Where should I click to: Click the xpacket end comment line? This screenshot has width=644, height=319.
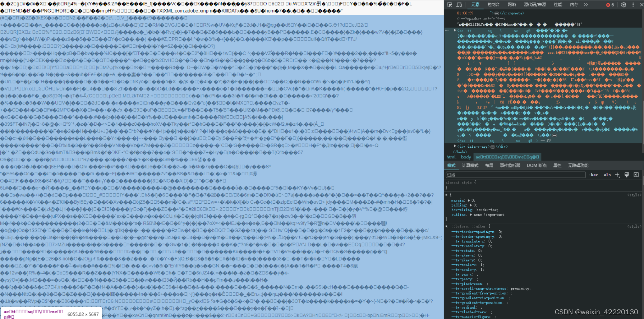pos(481,19)
